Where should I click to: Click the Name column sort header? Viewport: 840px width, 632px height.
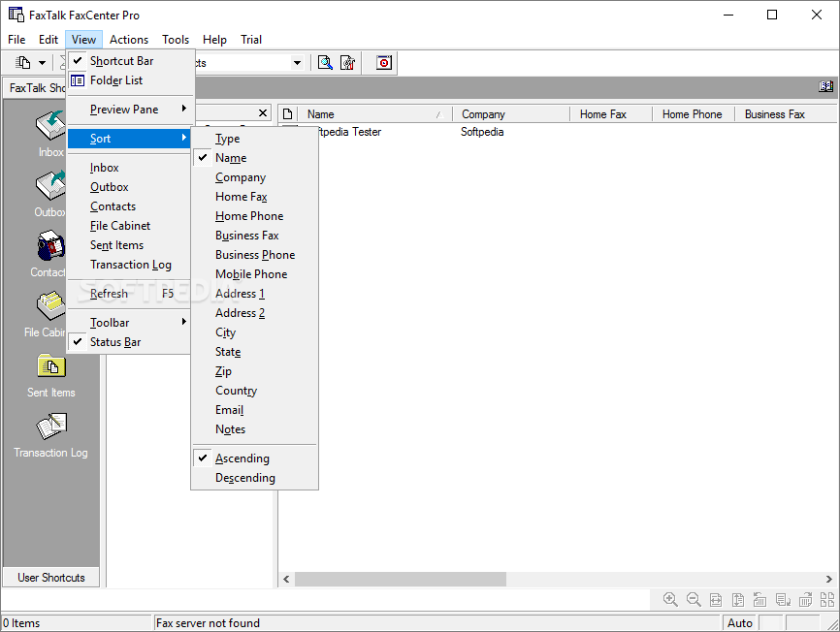(x=374, y=114)
